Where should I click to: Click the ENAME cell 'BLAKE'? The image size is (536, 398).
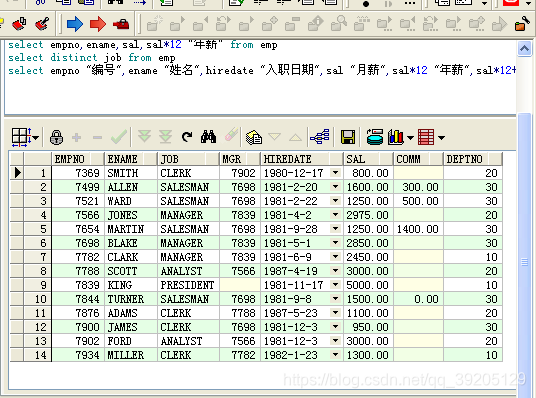(131, 243)
